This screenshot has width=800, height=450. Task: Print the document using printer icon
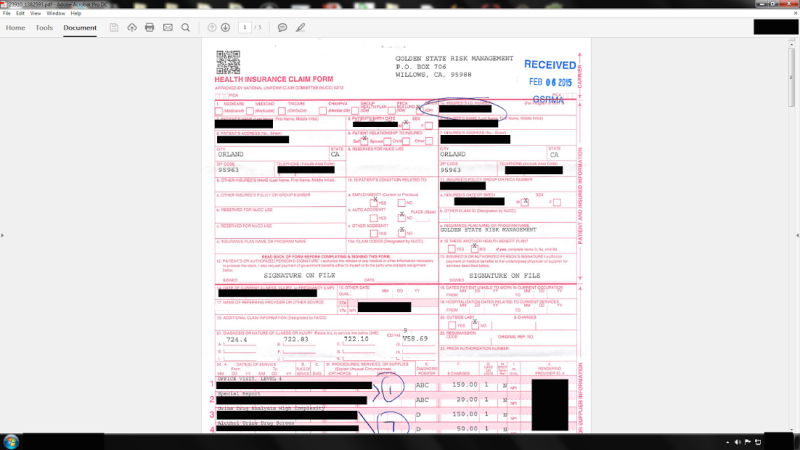tap(149, 27)
